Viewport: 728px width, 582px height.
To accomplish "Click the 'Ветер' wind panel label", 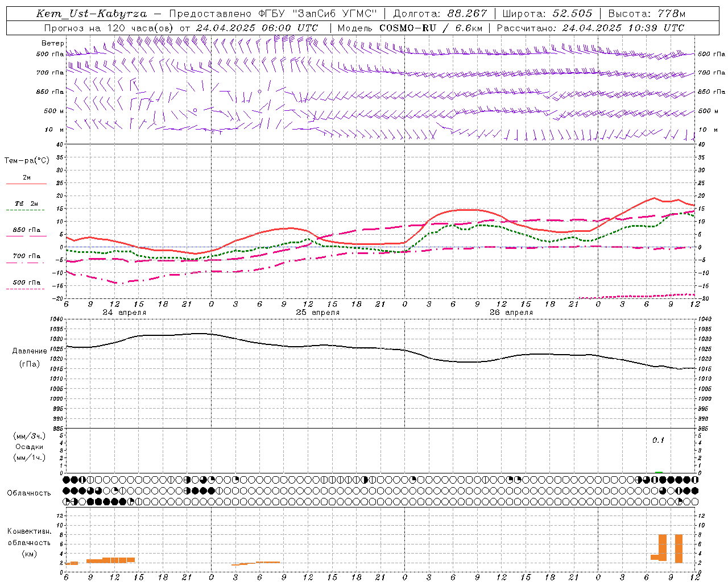I will pos(53,43).
